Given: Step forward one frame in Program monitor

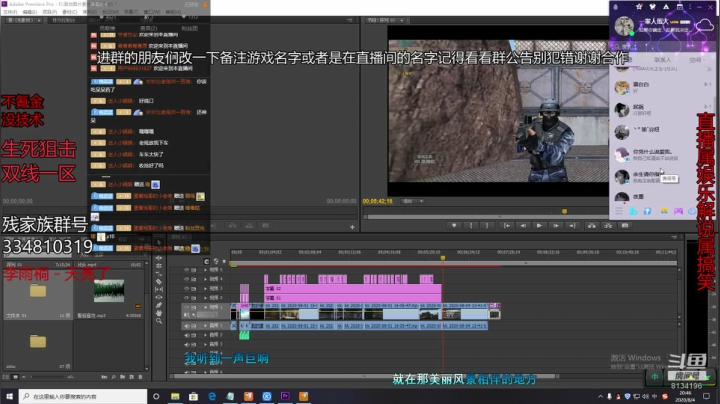Looking at the screenshot, I should pyautogui.click(x=556, y=225).
